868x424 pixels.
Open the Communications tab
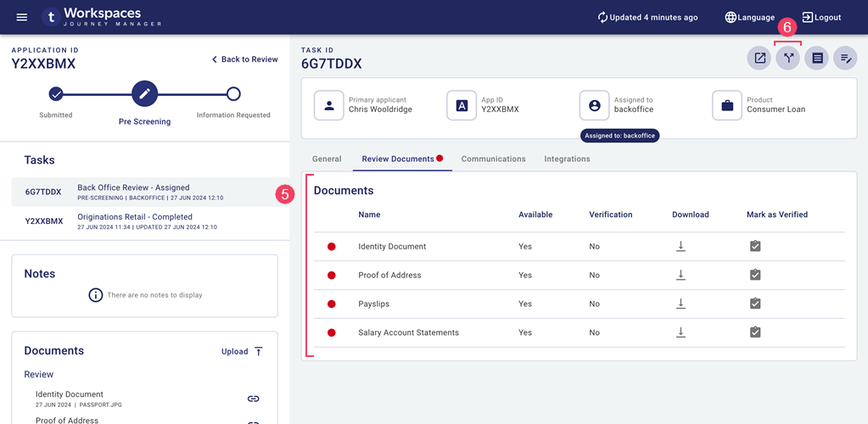tap(493, 159)
